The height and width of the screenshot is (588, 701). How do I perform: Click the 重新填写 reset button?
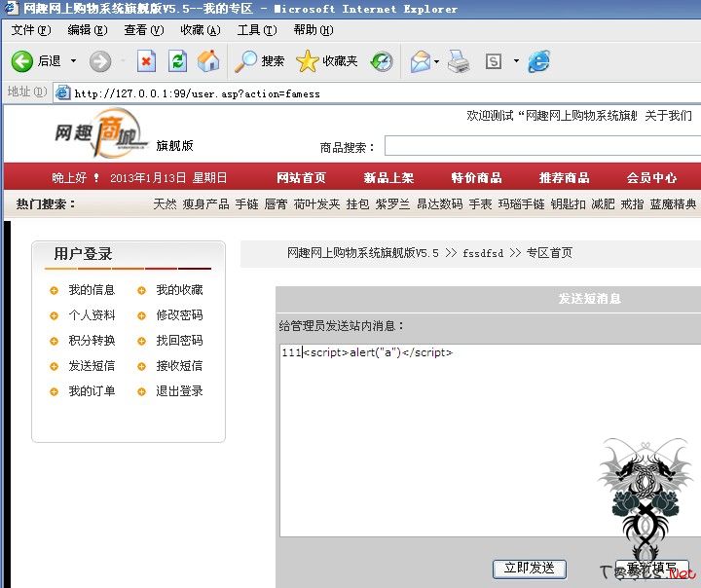652,569
